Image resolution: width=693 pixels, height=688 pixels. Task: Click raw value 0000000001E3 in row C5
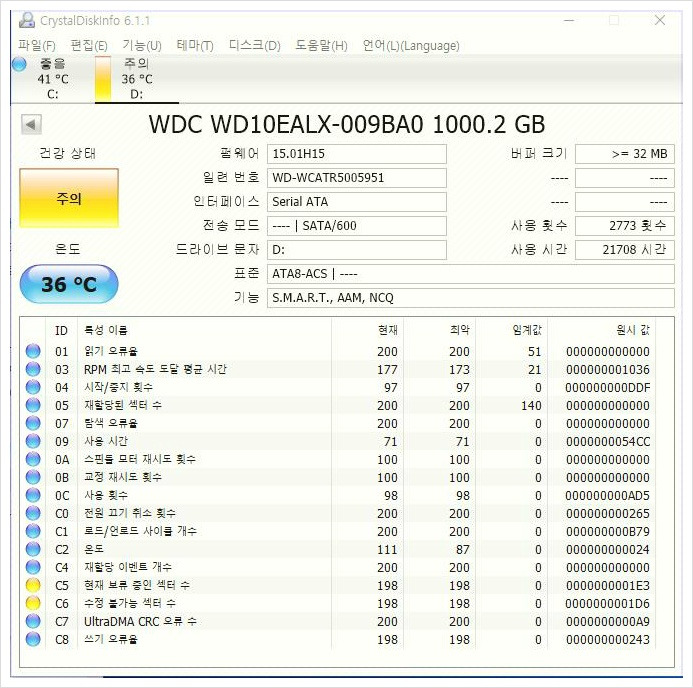tap(608, 585)
